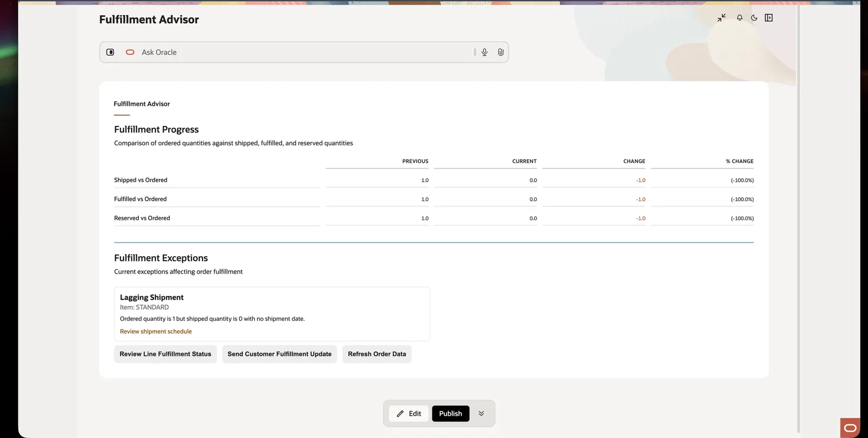
Task: Click Send Customer Fulfillment Update button
Action: [x=279, y=354]
